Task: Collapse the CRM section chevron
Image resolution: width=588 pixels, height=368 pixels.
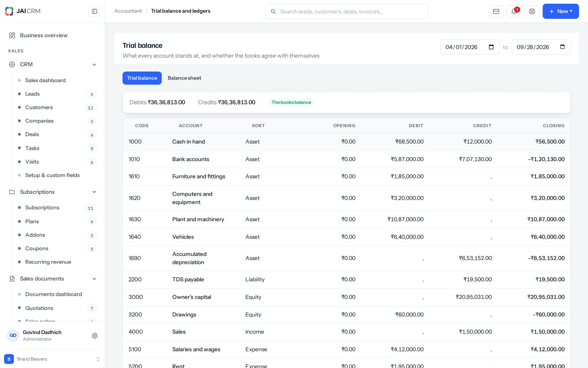Action: (94, 64)
